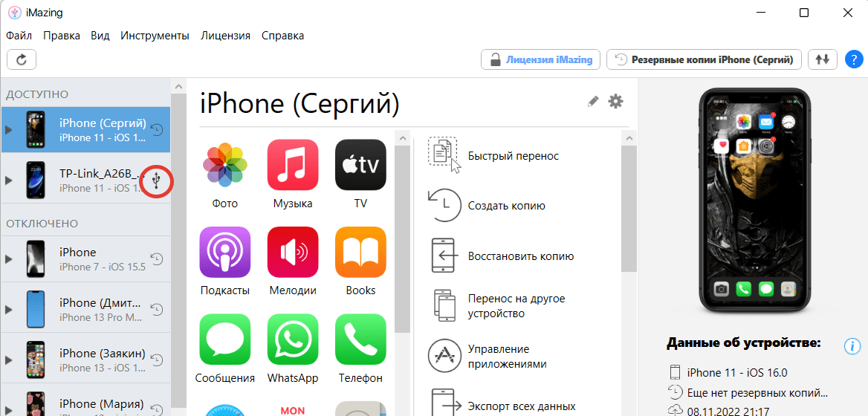Click 'iPhone 11 - iOS 16.0' device info text
868x416 pixels.
click(x=736, y=372)
